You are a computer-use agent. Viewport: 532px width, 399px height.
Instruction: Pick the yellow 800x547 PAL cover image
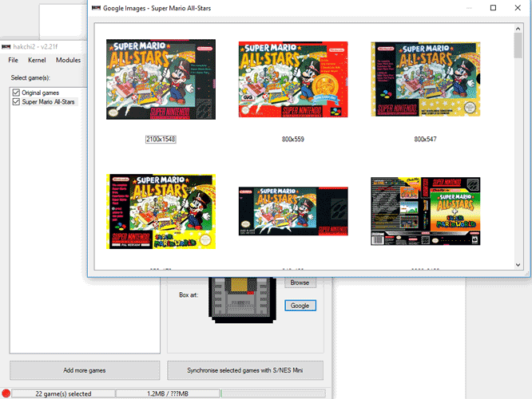click(x=426, y=79)
